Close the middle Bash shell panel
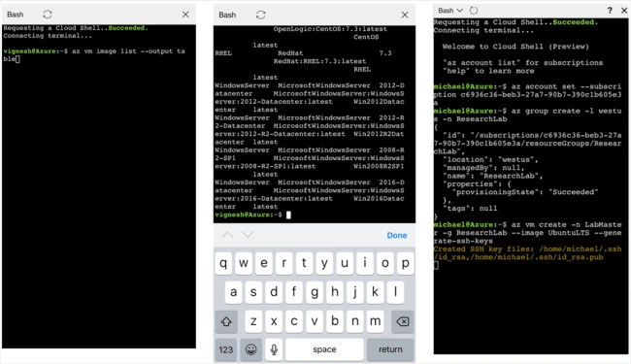Image resolution: width=631 pixels, height=364 pixels. point(405,15)
